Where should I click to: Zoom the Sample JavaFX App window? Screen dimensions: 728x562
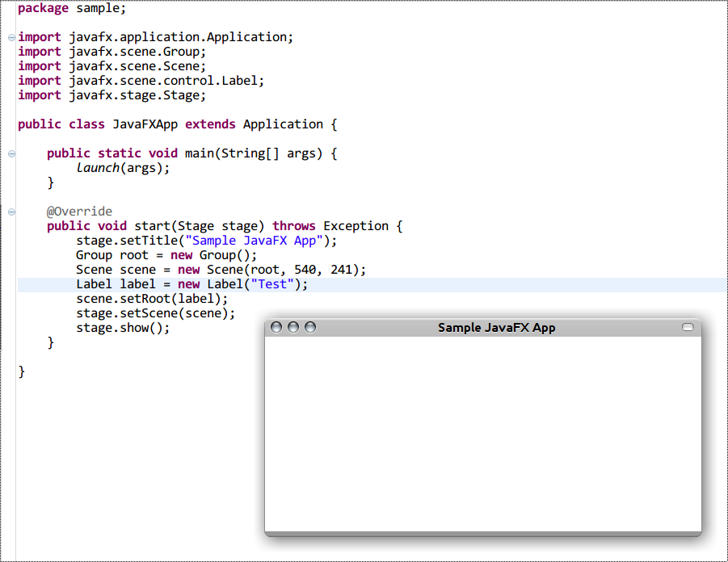[309, 327]
